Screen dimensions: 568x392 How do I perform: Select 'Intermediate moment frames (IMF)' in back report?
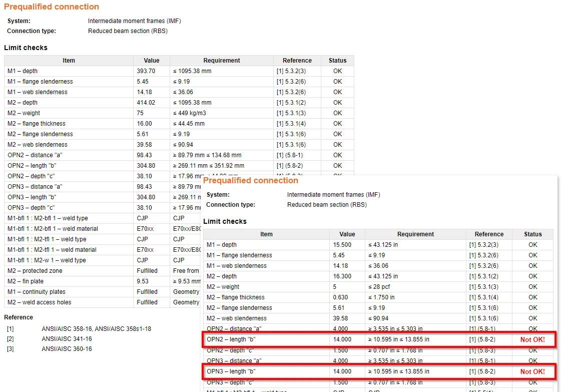pyautogui.click(x=135, y=21)
